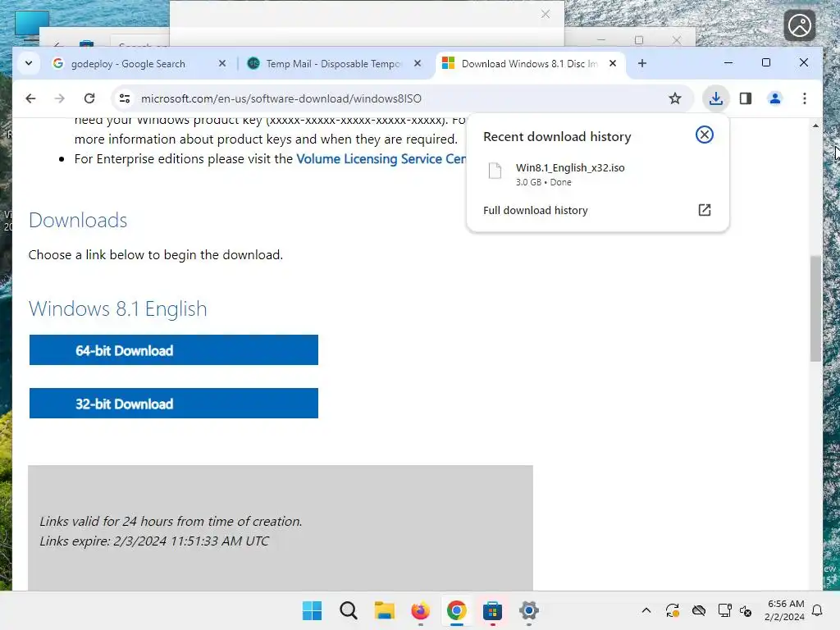Launch Firefox from taskbar

pos(421,610)
